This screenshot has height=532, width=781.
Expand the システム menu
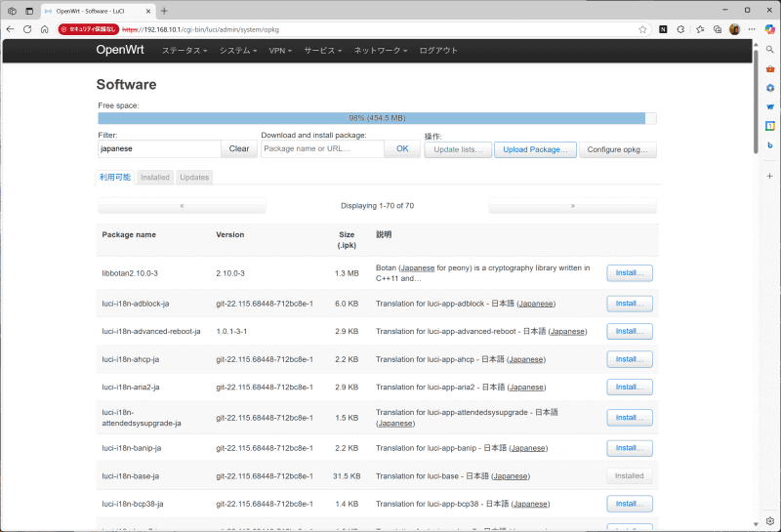click(x=238, y=51)
